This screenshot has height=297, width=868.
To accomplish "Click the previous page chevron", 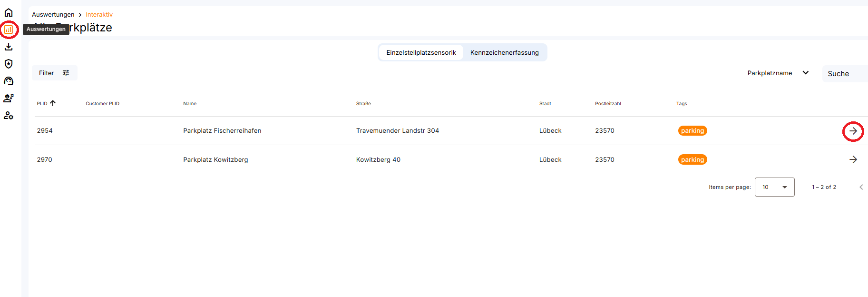I will click(x=861, y=187).
